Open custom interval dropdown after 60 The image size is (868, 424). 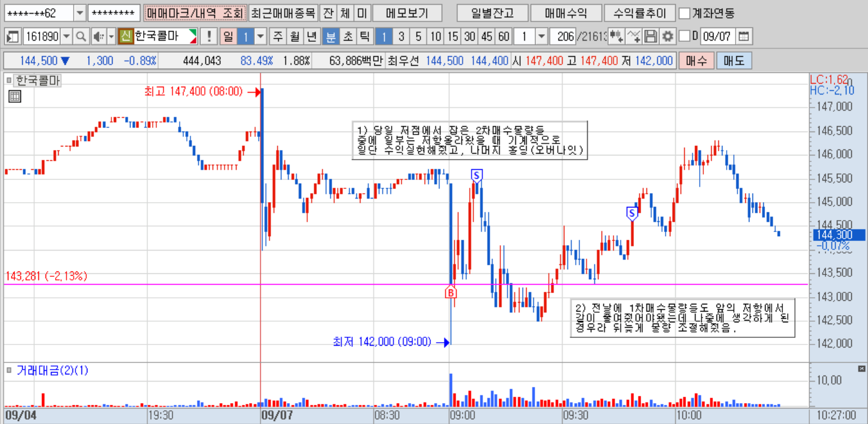coord(541,36)
